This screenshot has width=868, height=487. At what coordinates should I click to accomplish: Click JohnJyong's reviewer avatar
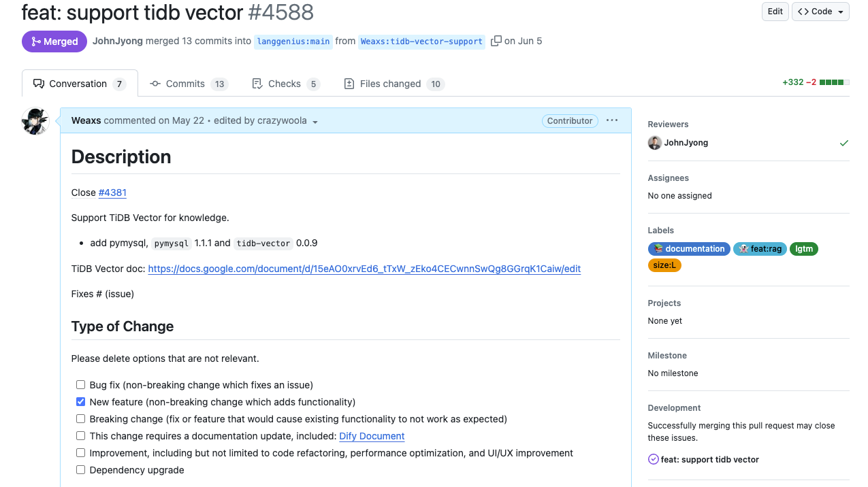tap(654, 143)
